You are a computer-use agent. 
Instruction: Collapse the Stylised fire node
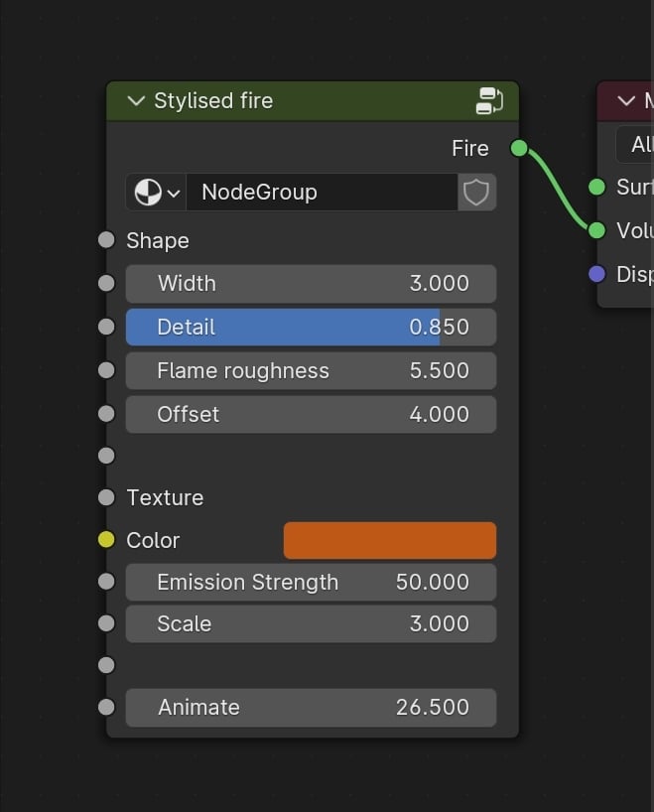pyautogui.click(x=136, y=101)
